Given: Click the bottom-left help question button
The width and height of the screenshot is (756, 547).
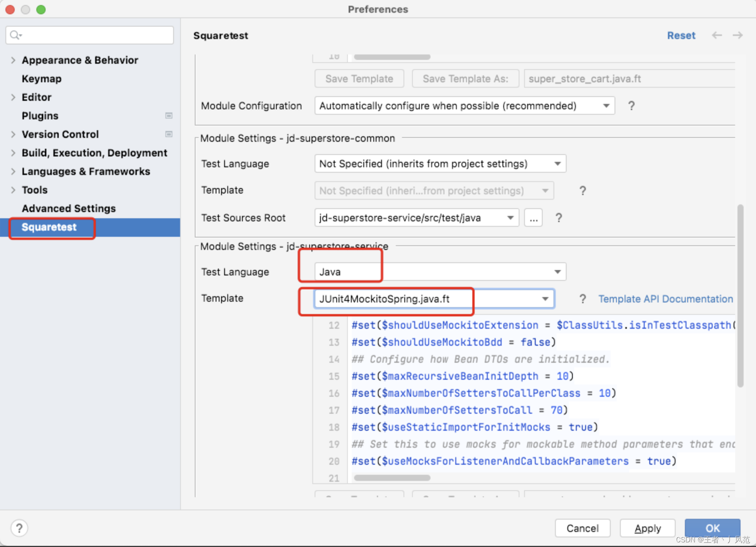Looking at the screenshot, I should pos(19,528).
